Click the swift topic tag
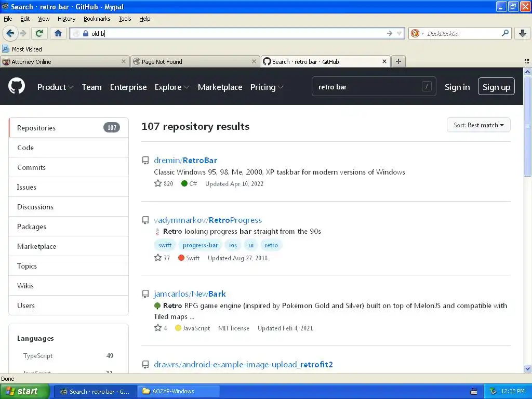Image resolution: width=532 pixels, height=399 pixels. [165, 245]
